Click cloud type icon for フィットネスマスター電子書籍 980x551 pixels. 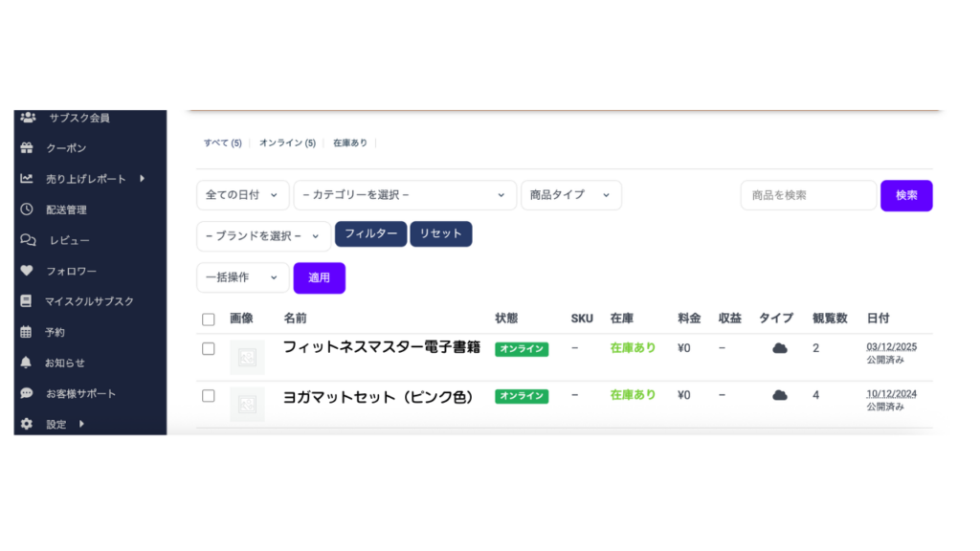pos(779,348)
